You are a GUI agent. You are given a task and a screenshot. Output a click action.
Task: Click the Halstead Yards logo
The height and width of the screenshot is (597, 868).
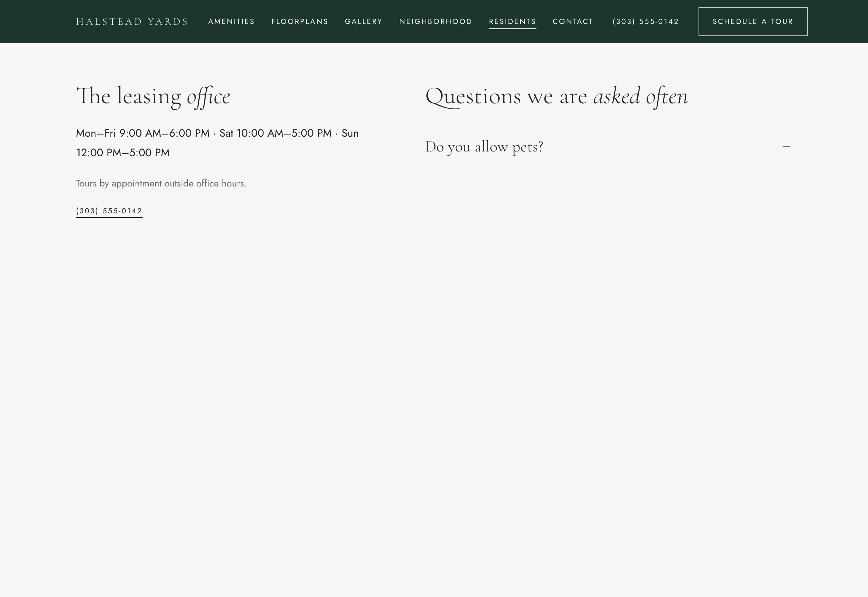pyautogui.click(x=132, y=22)
